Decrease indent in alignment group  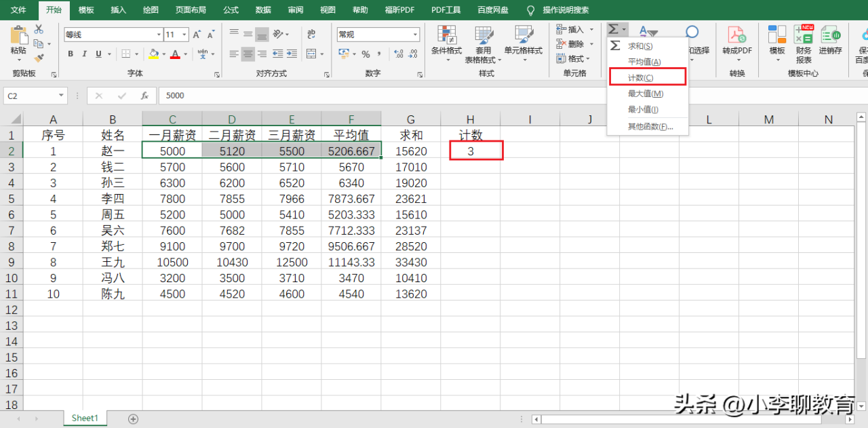pyautogui.click(x=277, y=54)
